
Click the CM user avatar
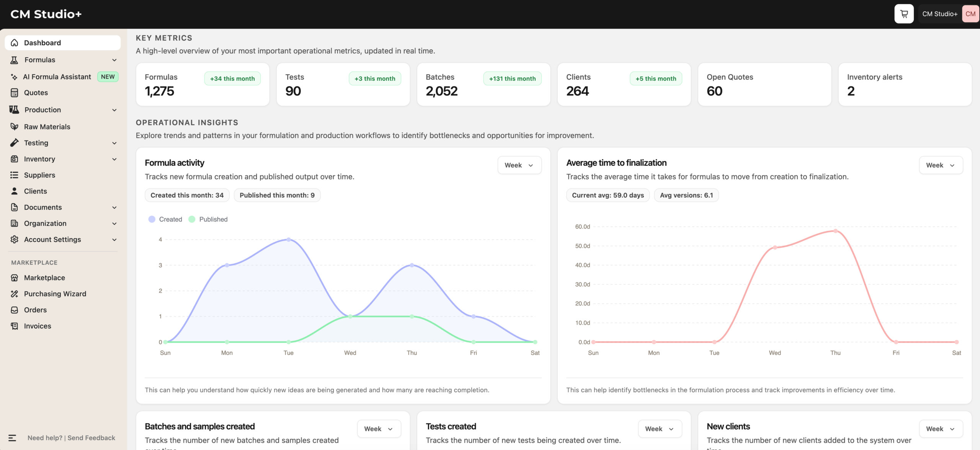pyautogui.click(x=970, y=14)
